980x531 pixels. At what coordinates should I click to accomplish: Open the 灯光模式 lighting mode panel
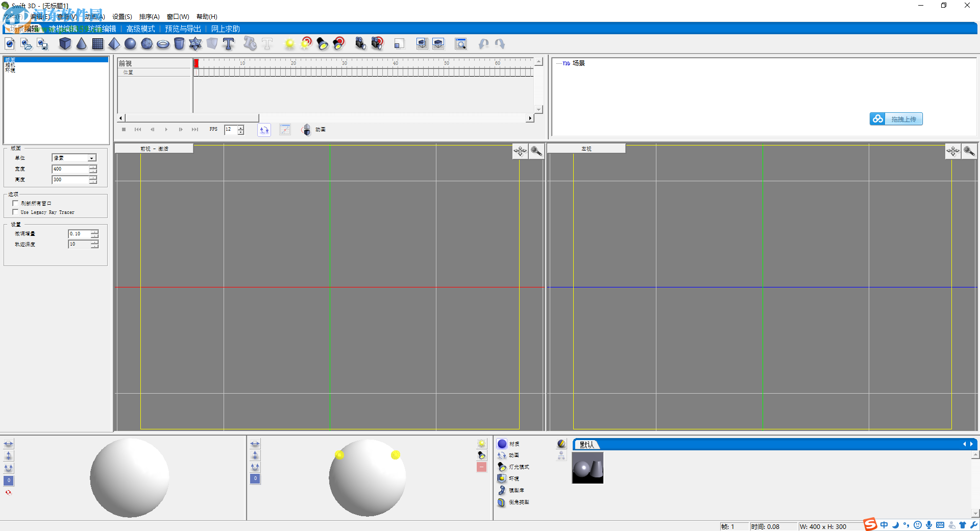point(517,467)
